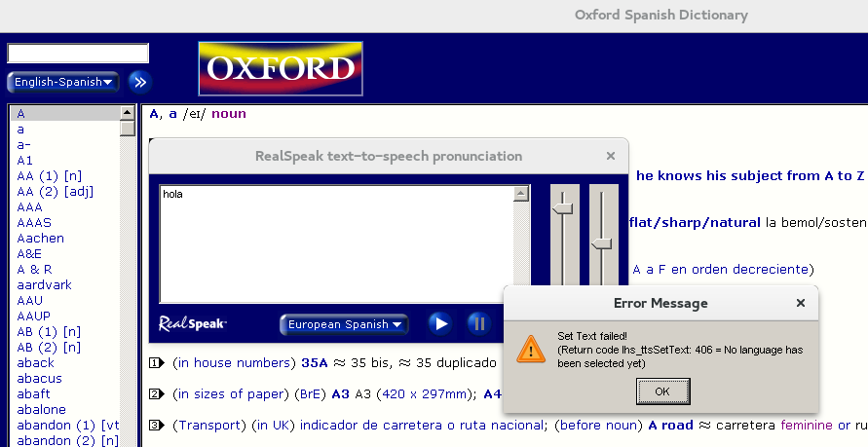Select 'abaft' in the word list
The image size is (868, 447).
[x=33, y=393]
